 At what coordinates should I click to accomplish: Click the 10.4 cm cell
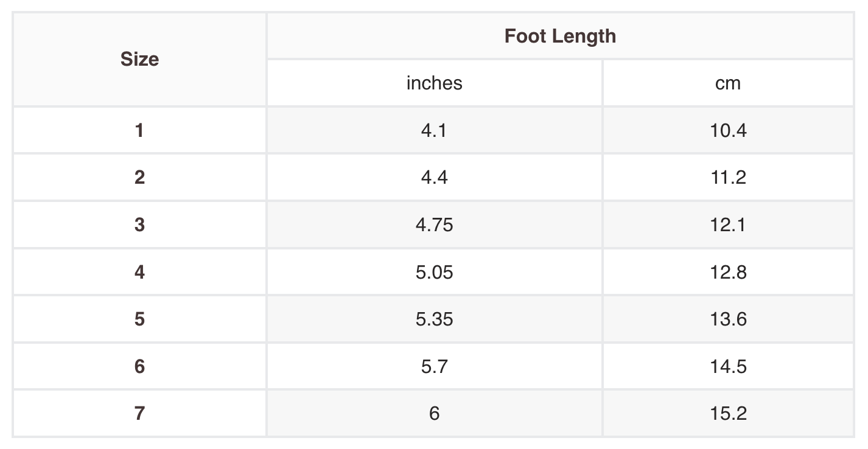click(x=728, y=130)
